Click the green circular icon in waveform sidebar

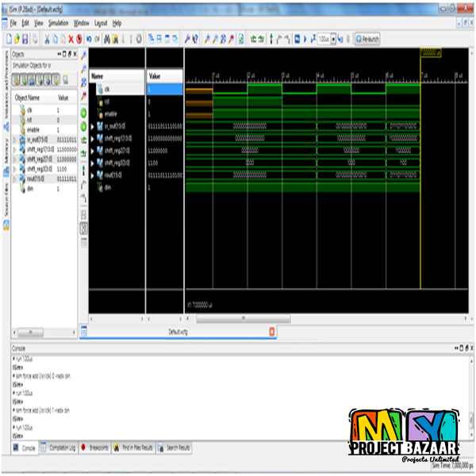(x=83, y=113)
